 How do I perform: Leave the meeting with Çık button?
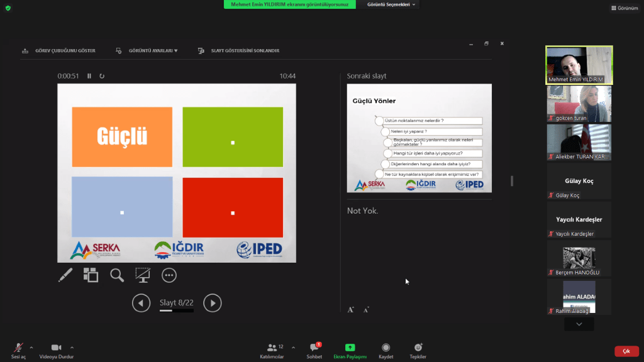(626, 351)
